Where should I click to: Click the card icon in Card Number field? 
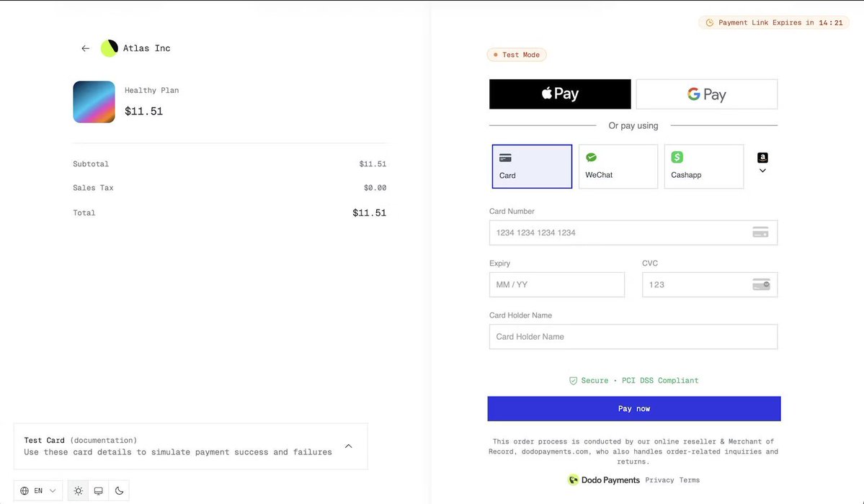[x=760, y=233]
